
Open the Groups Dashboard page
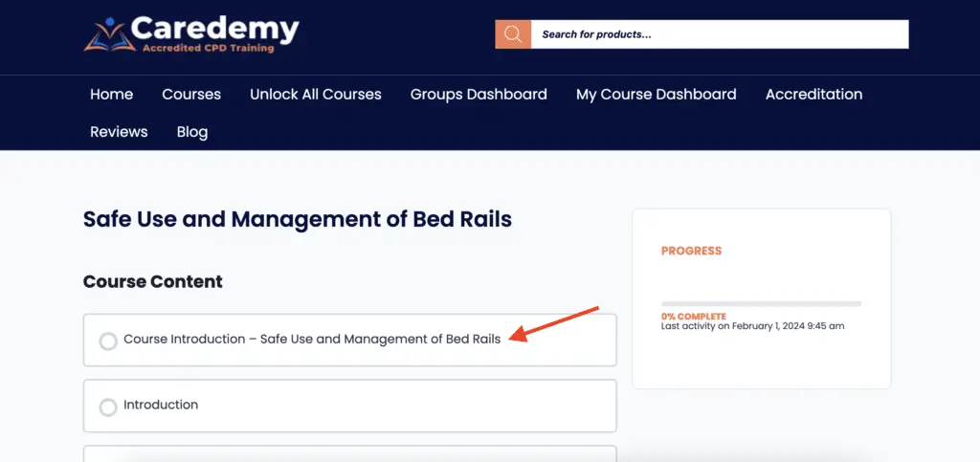(x=479, y=95)
